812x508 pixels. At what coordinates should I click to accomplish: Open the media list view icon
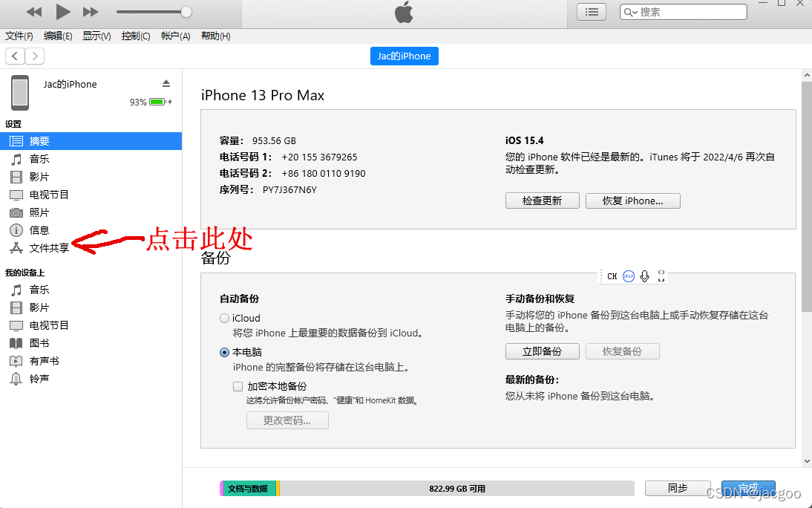(591, 11)
